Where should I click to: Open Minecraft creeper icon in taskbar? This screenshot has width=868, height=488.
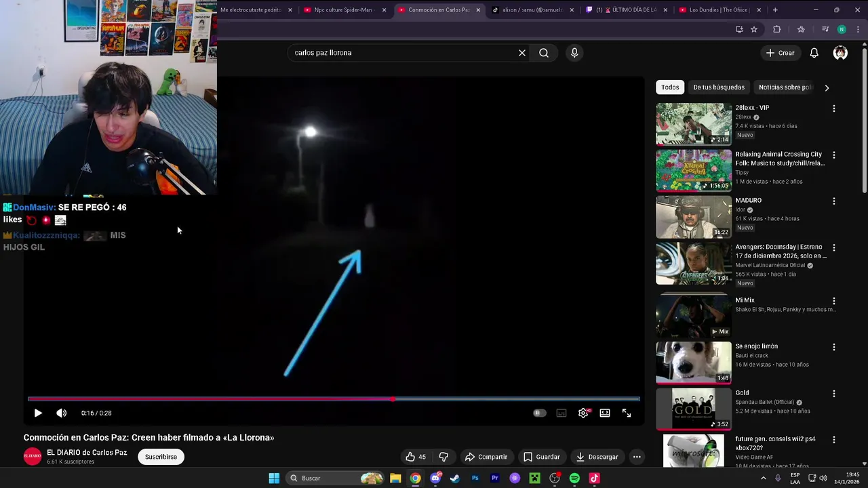(534, 479)
